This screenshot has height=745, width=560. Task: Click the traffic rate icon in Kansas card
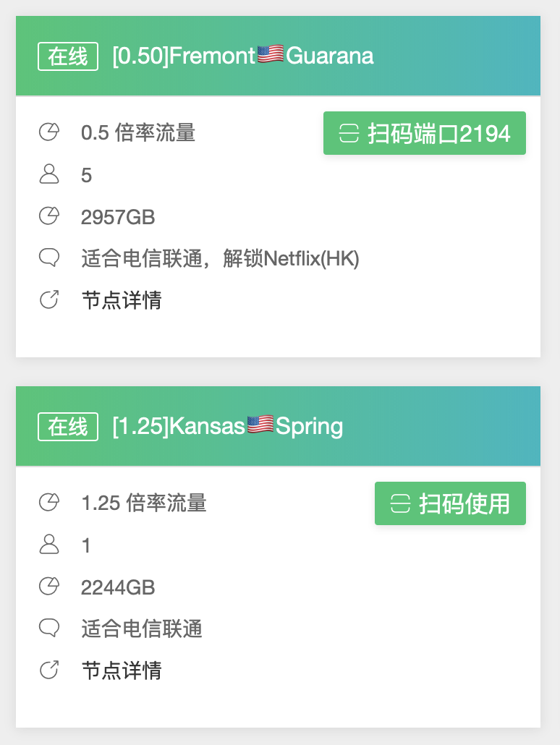pos(48,503)
